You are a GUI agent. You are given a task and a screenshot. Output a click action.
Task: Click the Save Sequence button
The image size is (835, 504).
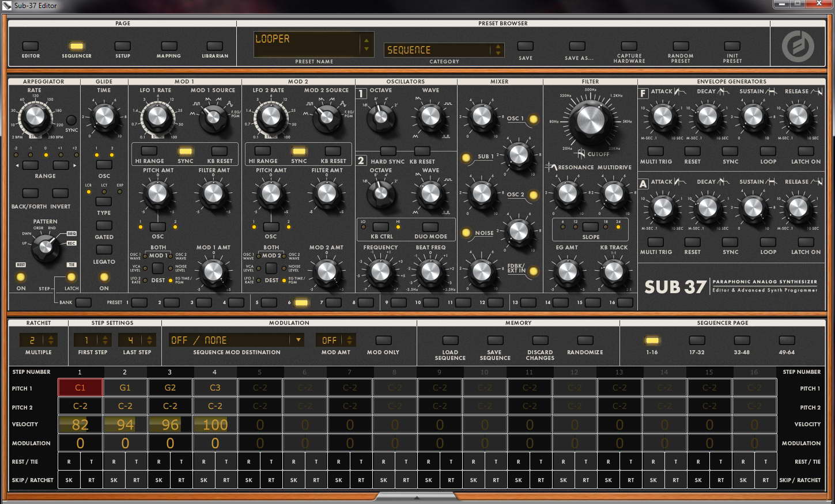point(495,340)
